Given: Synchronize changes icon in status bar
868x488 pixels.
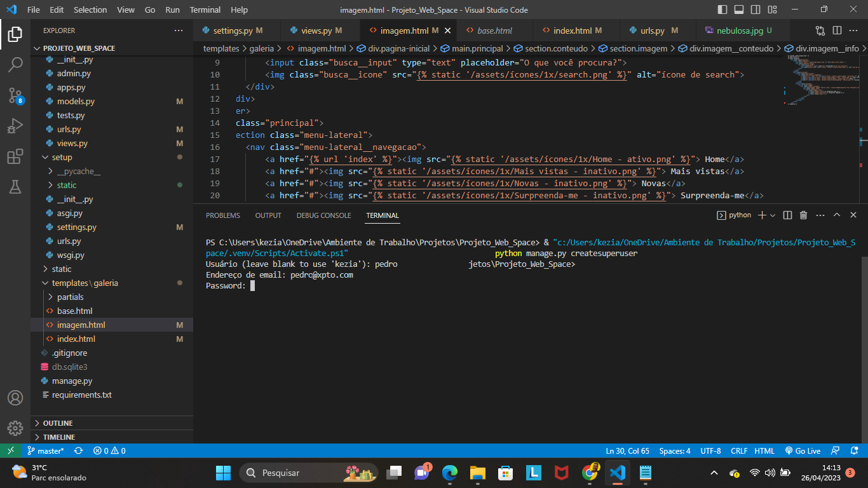Looking at the screenshot, I should coord(79,451).
